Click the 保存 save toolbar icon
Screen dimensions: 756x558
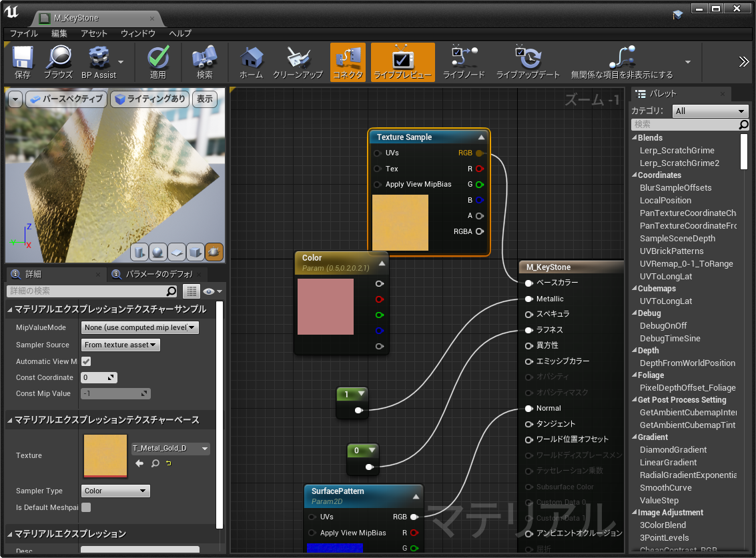22,63
